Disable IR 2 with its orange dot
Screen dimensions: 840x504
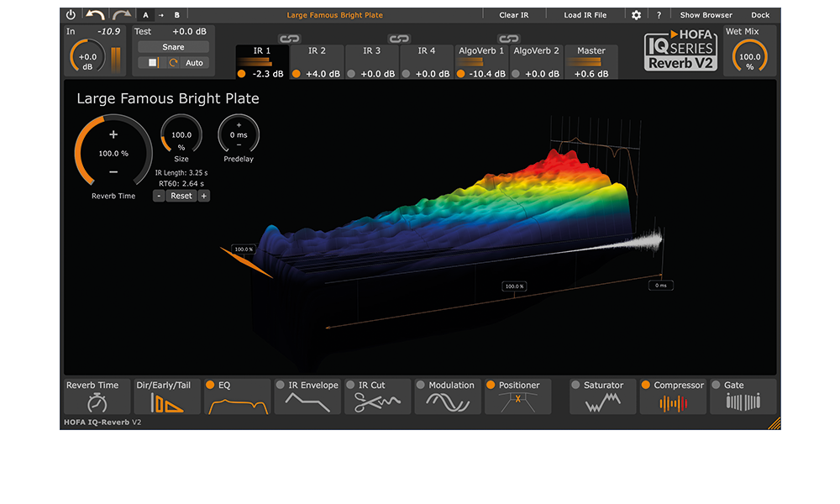pos(297,74)
